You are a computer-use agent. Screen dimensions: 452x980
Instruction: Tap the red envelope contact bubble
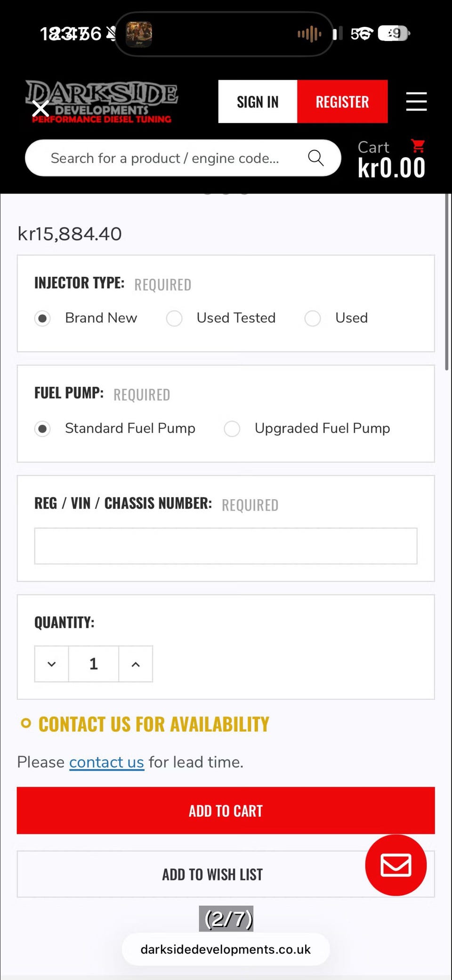click(x=395, y=865)
